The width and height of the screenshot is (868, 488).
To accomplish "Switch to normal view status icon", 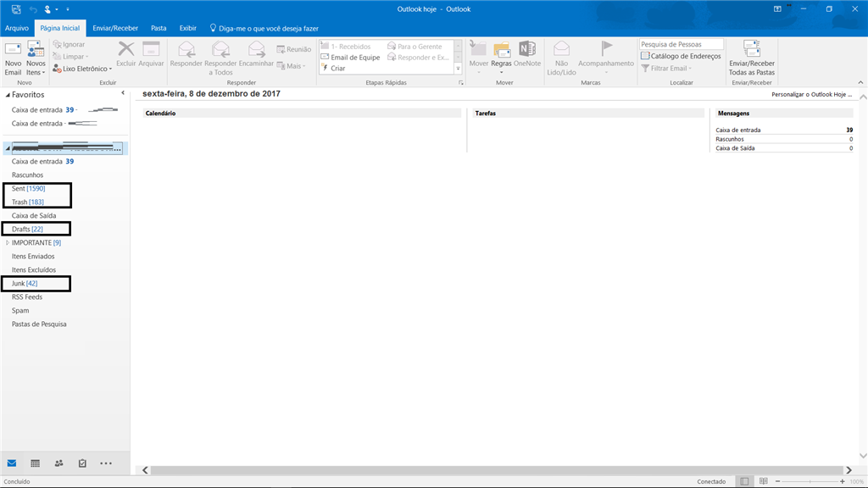I will [x=744, y=481].
